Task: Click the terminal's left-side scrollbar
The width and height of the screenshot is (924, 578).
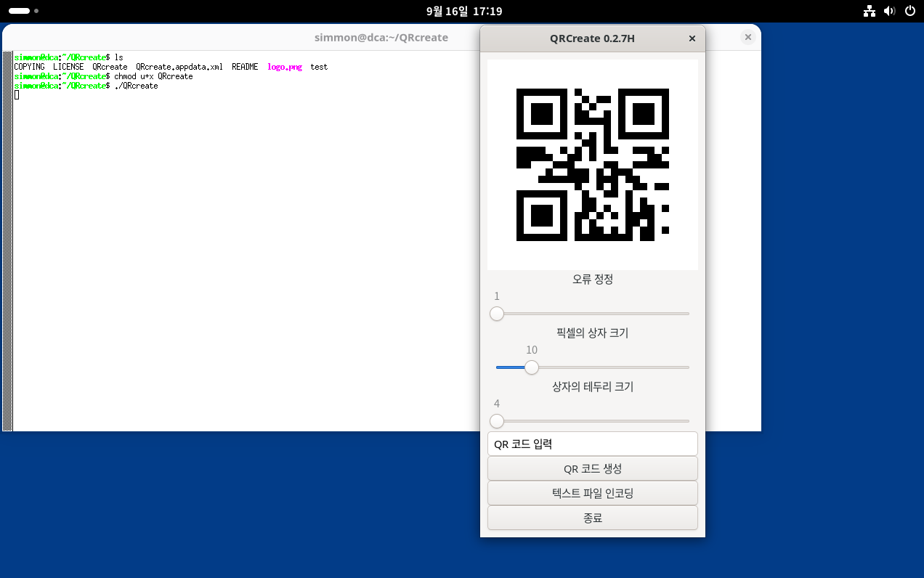Action: [7, 240]
